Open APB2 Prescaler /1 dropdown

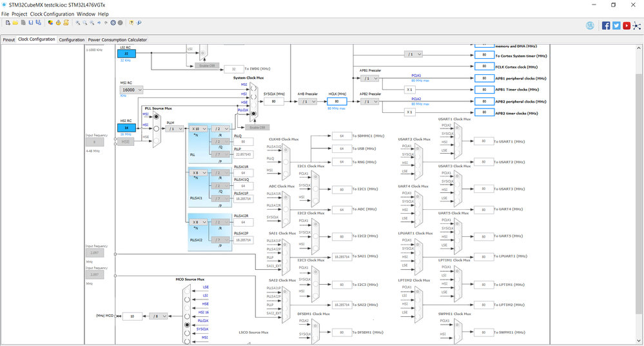[369, 101]
